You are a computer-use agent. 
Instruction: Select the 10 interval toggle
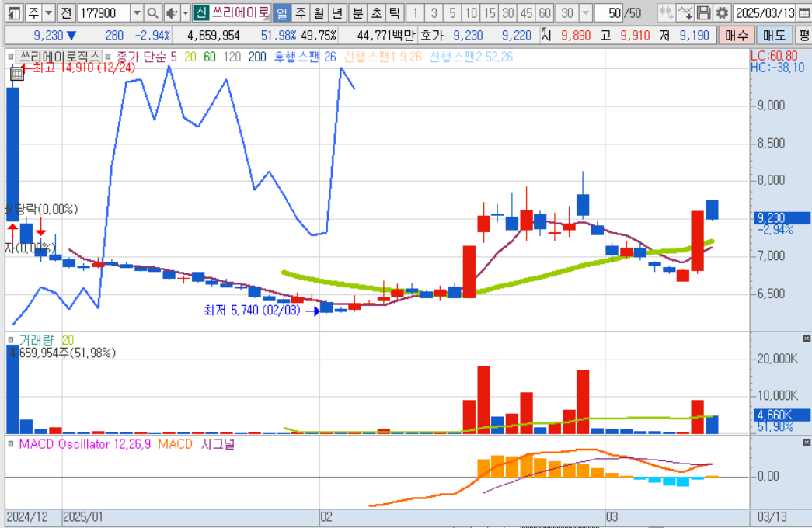click(x=471, y=13)
